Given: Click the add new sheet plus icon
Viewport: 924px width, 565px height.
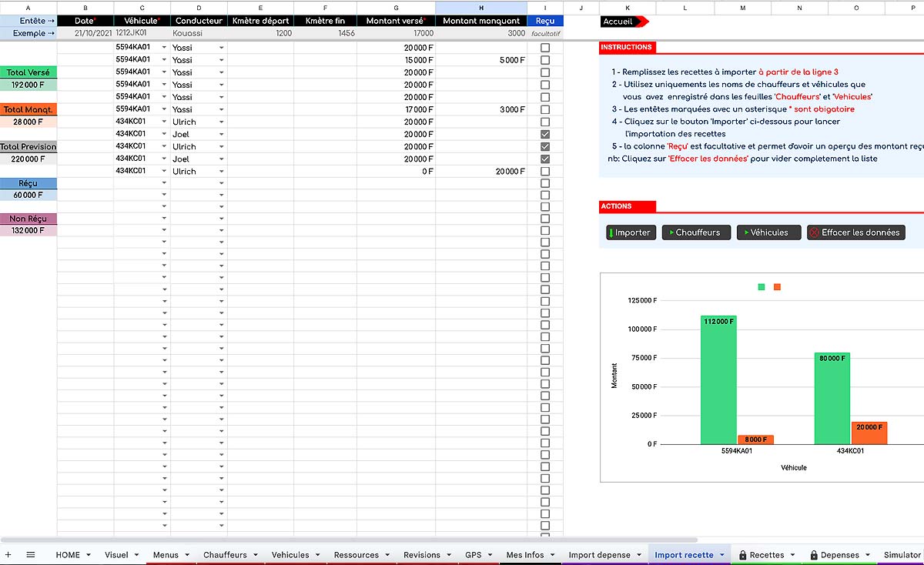Looking at the screenshot, I should pyautogui.click(x=8, y=554).
